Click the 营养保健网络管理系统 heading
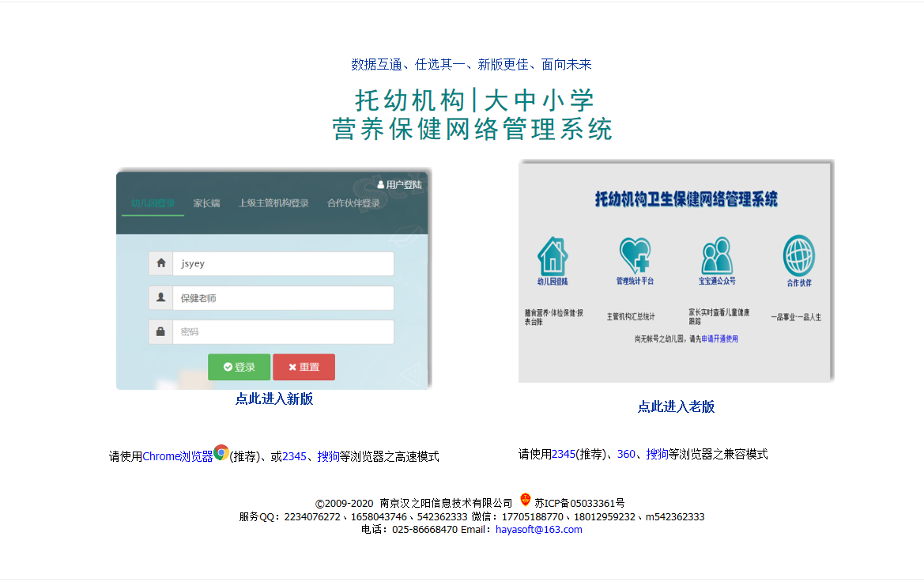The width and height of the screenshot is (924, 582). tap(472, 129)
